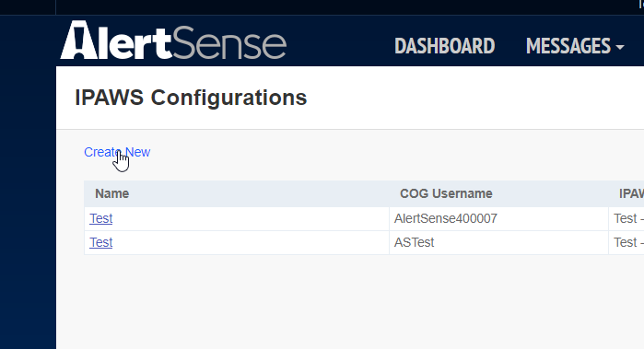Image resolution: width=644 pixels, height=349 pixels.
Task: Open the Test configuration for AlertSense400007
Action: pos(101,218)
